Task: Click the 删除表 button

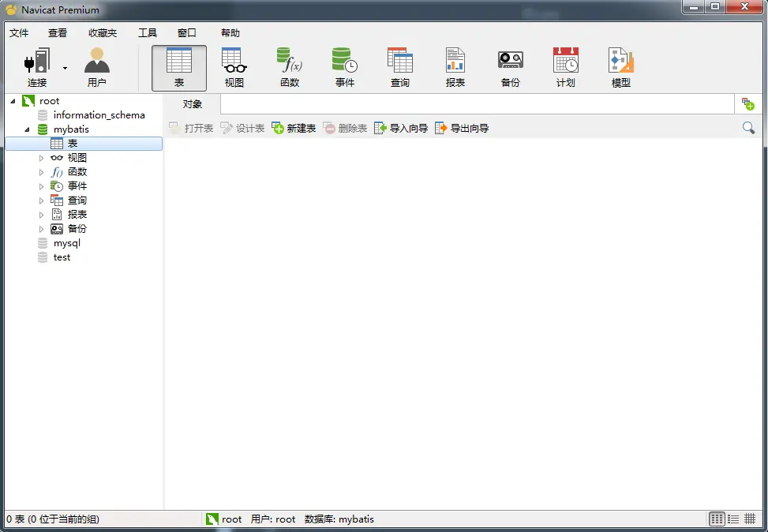Action: [x=345, y=129]
